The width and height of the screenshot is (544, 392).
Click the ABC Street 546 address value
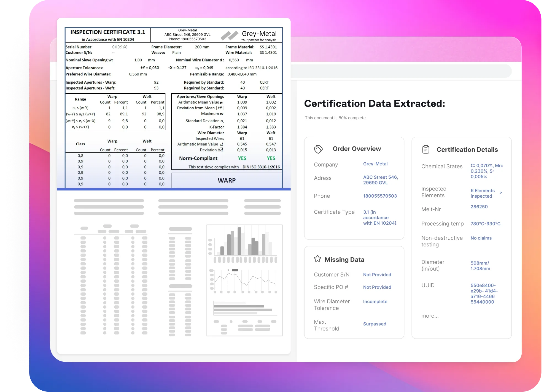(380, 180)
